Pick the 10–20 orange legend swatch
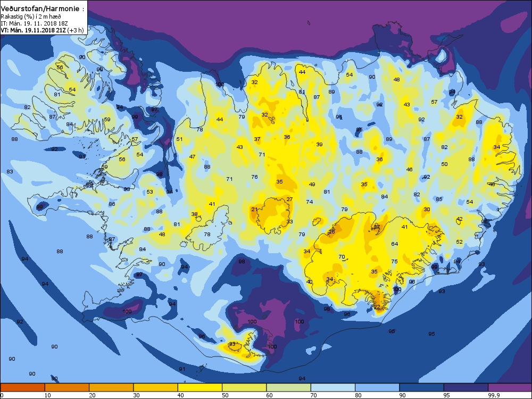 click(x=67, y=387)
